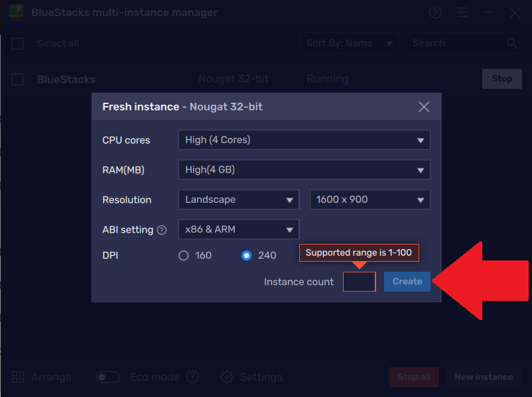Toggle the Eco mode switch
The height and width of the screenshot is (397, 532).
(107, 377)
